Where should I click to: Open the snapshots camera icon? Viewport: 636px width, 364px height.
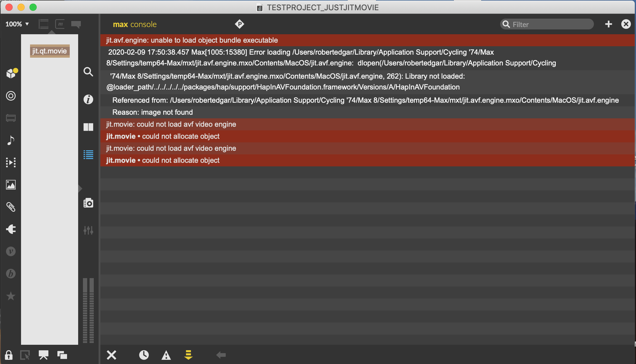[x=88, y=203]
